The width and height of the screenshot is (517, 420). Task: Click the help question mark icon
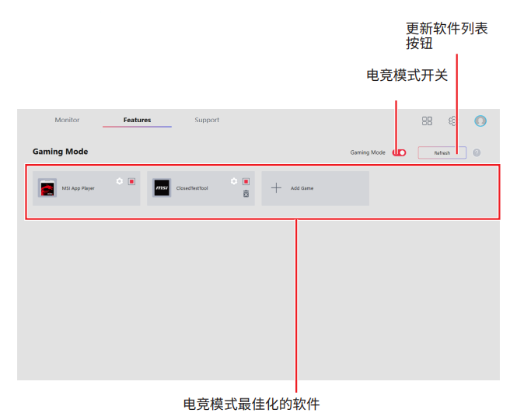click(477, 152)
